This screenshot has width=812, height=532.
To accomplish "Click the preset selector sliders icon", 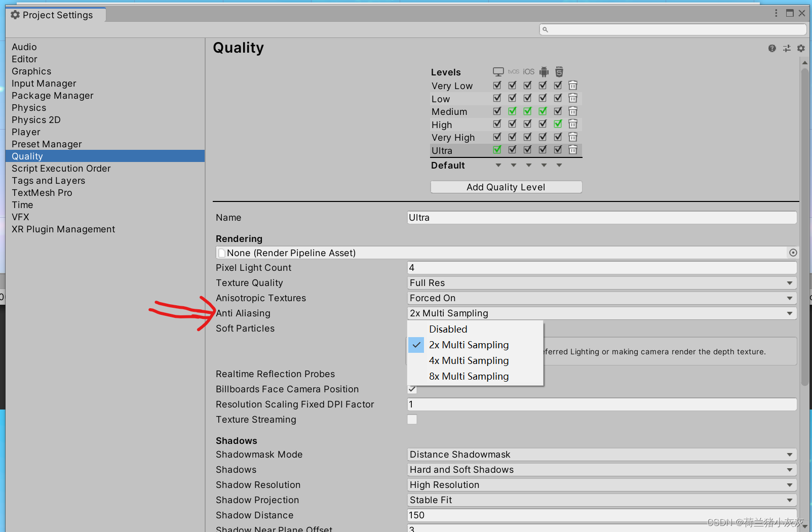I will click(x=787, y=48).
